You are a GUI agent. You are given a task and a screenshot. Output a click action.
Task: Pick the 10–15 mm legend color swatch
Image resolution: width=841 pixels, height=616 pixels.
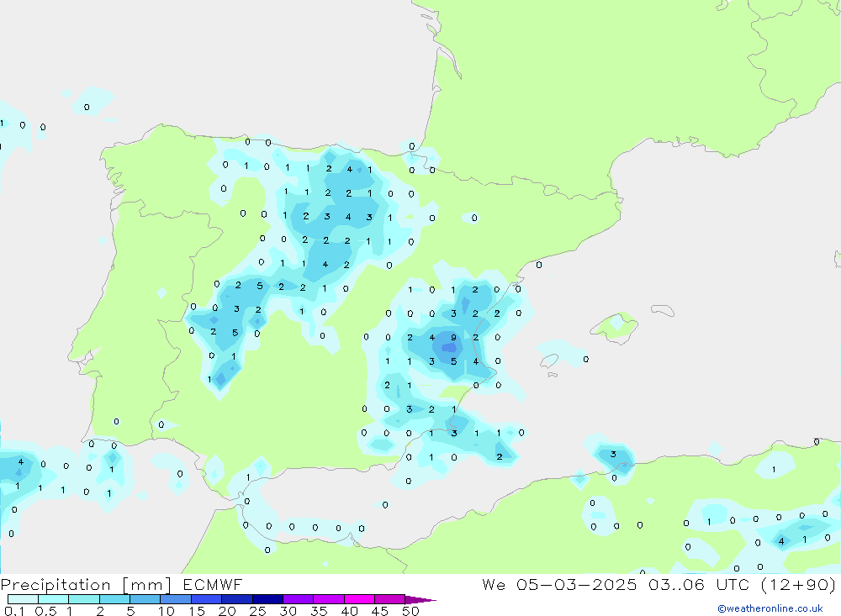point(176,599)
